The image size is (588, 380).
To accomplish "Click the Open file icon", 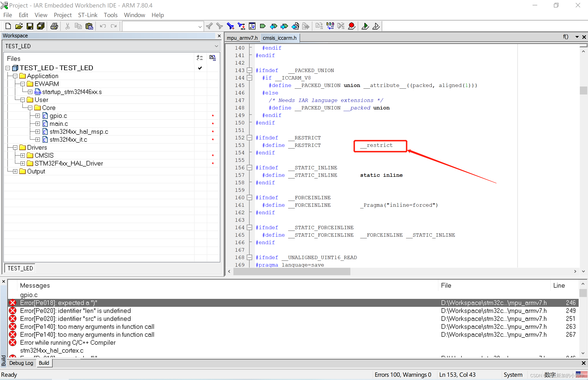I will (x=19, y=26).
